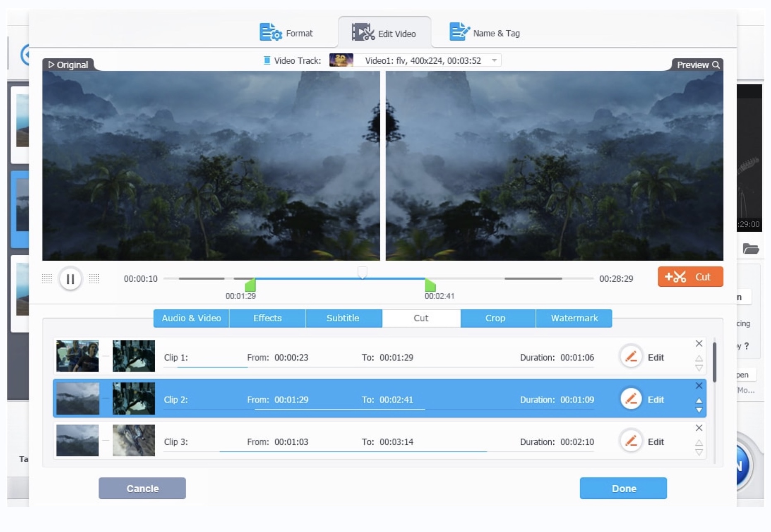Click the total time 00:28:29
Image resolution: width=771 pixels, height=532 pixels.
tap(616, 279)
